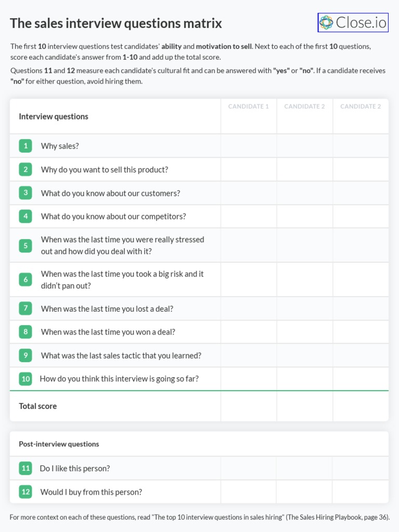Image resolution: width=399 pixels, height=532 pixels.
Task: Select the number 7 question badge
Action: [x=25, y=308]
